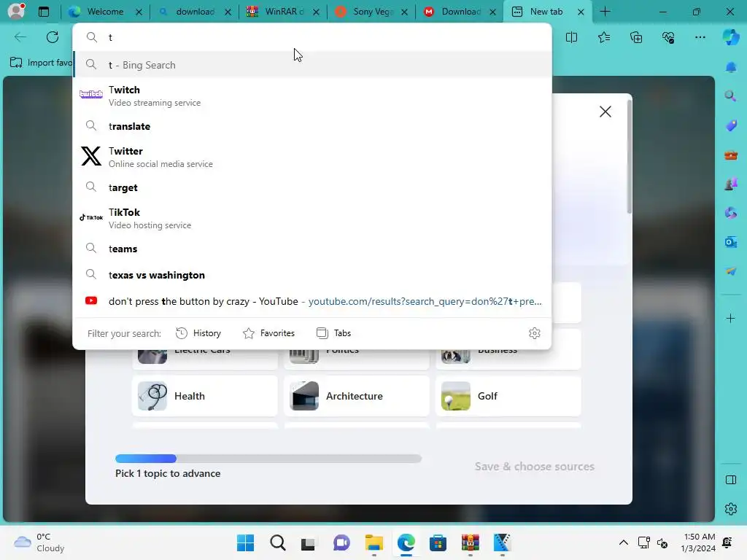This screenshot has height=560, width=747.
Task: Open the tab actions menu icon
Action: coord(44,12)
